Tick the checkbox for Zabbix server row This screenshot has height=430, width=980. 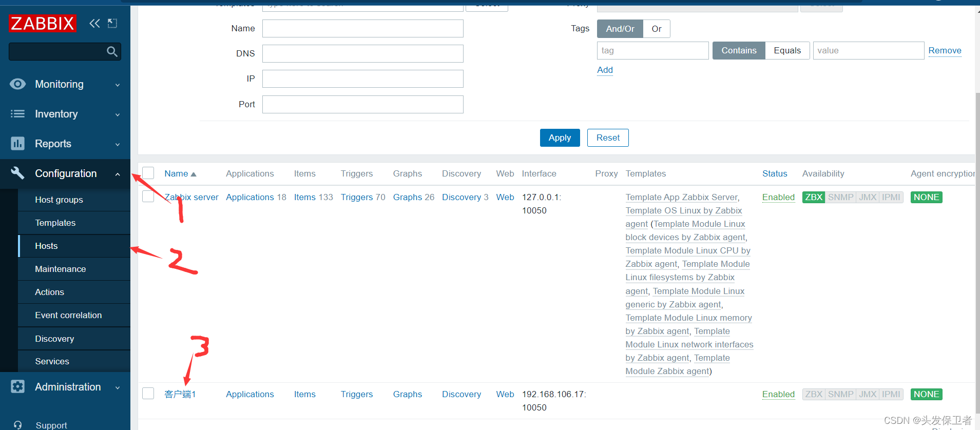(148, 197)
